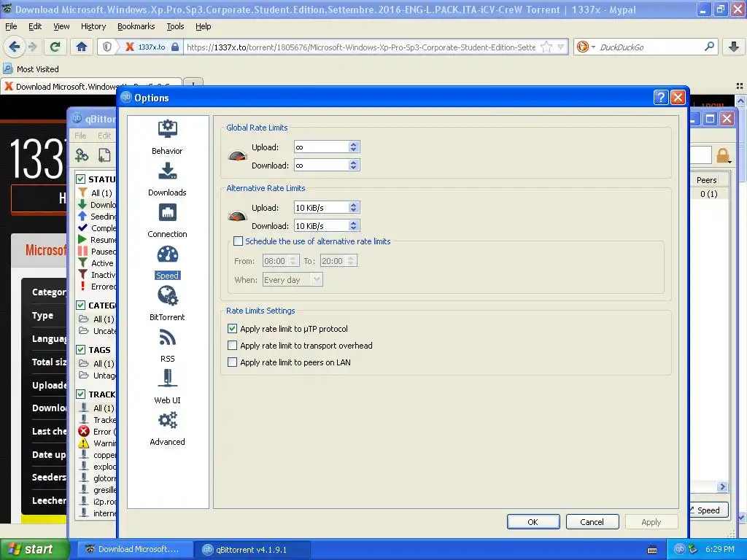Open the Web UI options section
747x560 pixels.
(x=167, y=386)
